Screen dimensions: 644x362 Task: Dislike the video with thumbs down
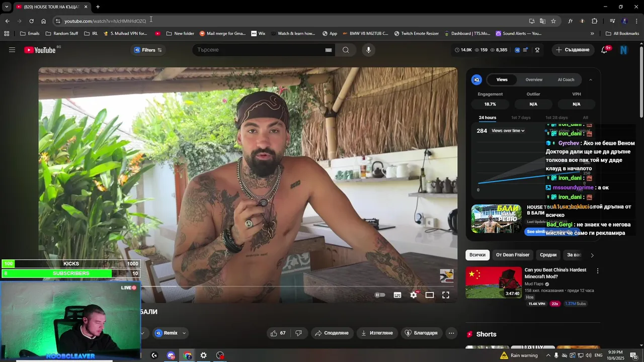point(298,333)
